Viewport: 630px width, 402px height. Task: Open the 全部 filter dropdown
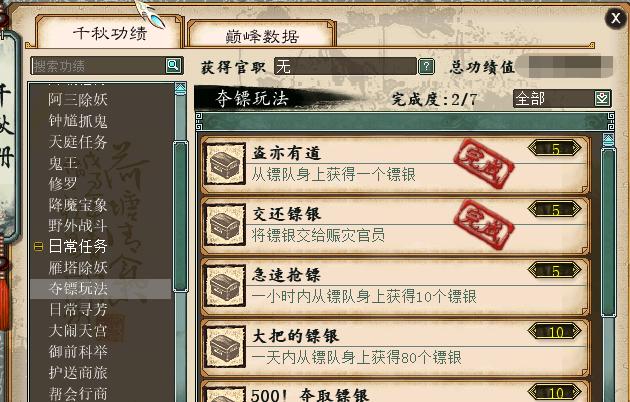[x=602, y=98]
